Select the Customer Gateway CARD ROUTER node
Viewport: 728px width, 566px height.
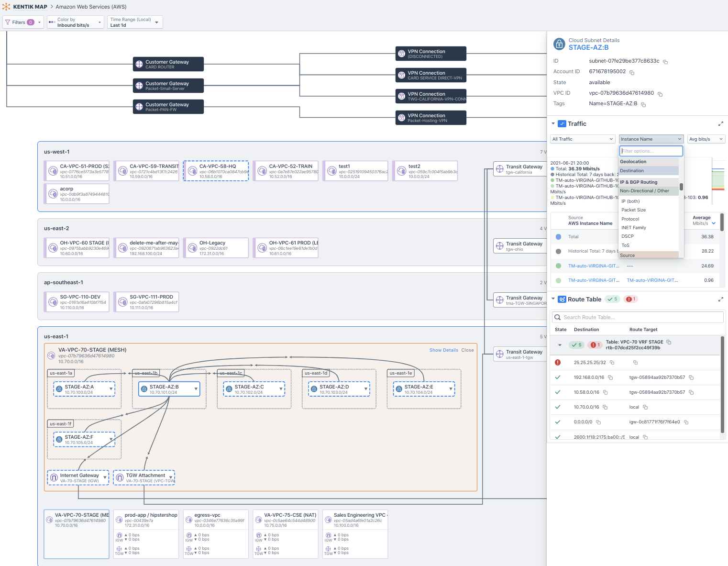tap(168, 64)
